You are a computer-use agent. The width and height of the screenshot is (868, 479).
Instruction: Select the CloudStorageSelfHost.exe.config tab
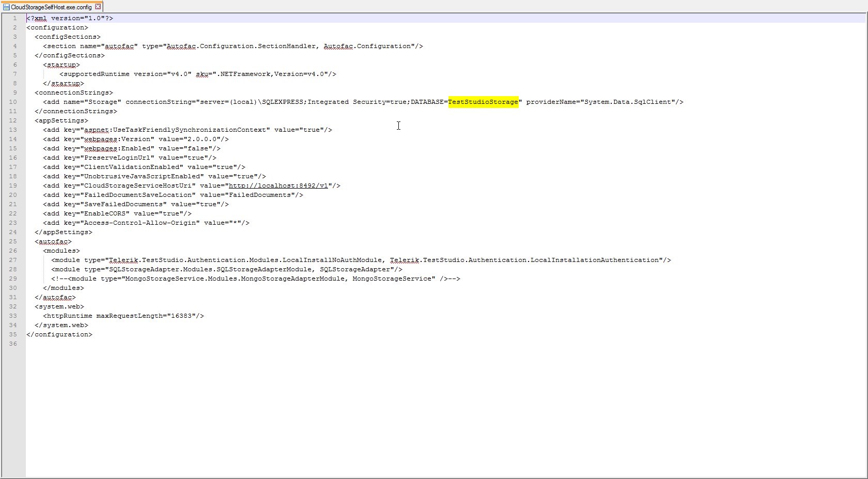coord(51,7)
